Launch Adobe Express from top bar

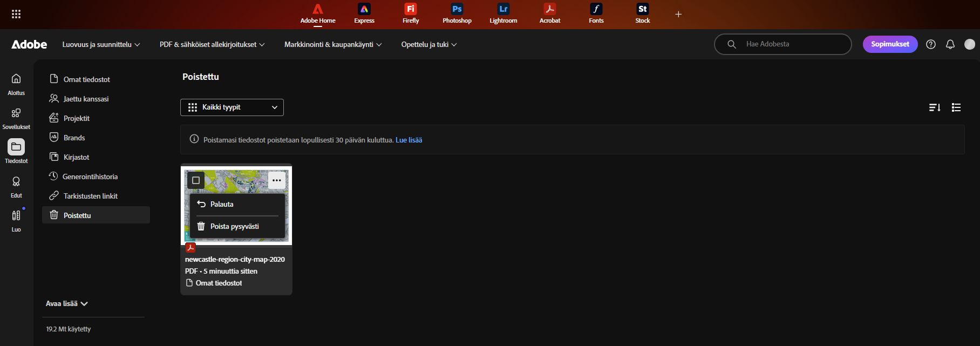[364, 14]
